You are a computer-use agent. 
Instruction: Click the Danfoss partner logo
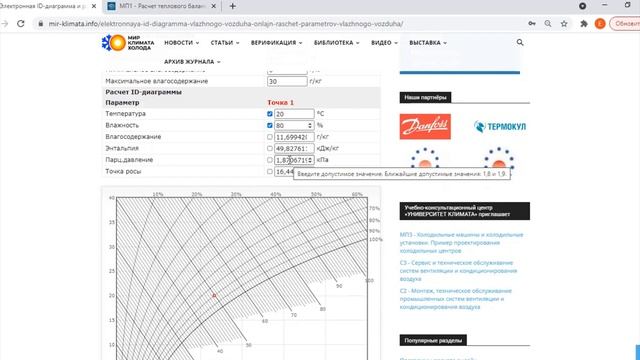(425, 127)
